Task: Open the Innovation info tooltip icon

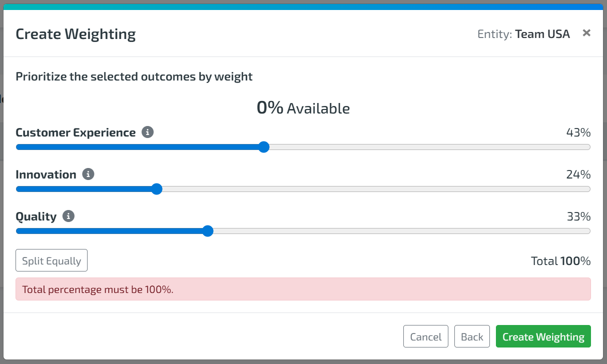Action: click(x=88, y=174)
